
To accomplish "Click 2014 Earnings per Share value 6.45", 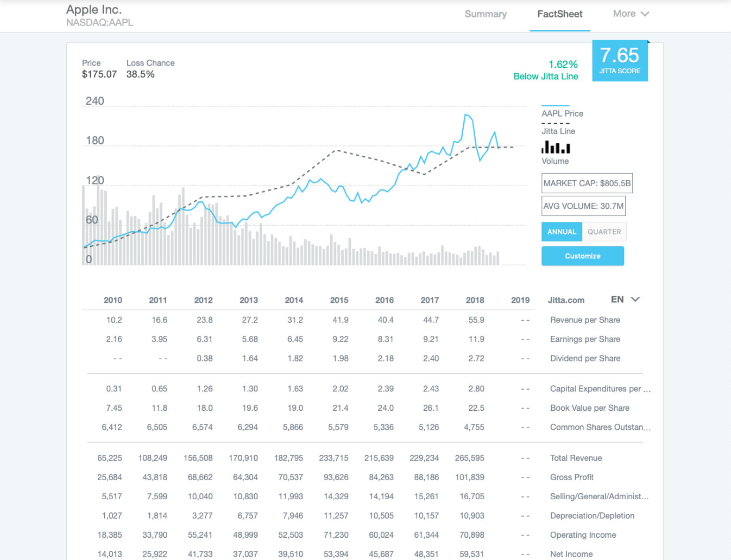I will tap(295, 339).
